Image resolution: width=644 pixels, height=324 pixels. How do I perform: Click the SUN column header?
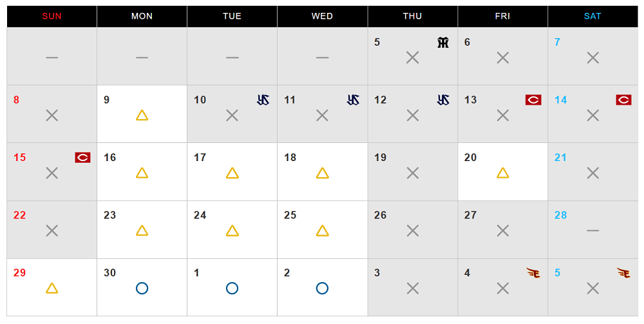pos(52,16)
